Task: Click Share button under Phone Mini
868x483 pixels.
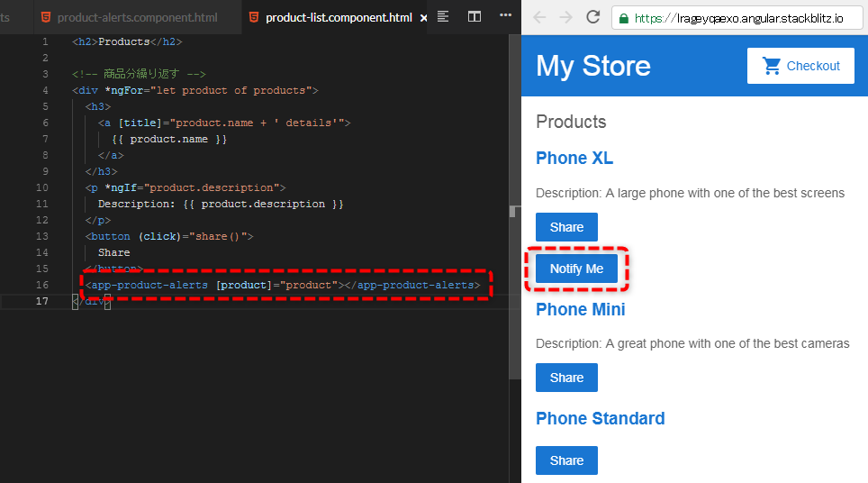Action: point(566,378)
